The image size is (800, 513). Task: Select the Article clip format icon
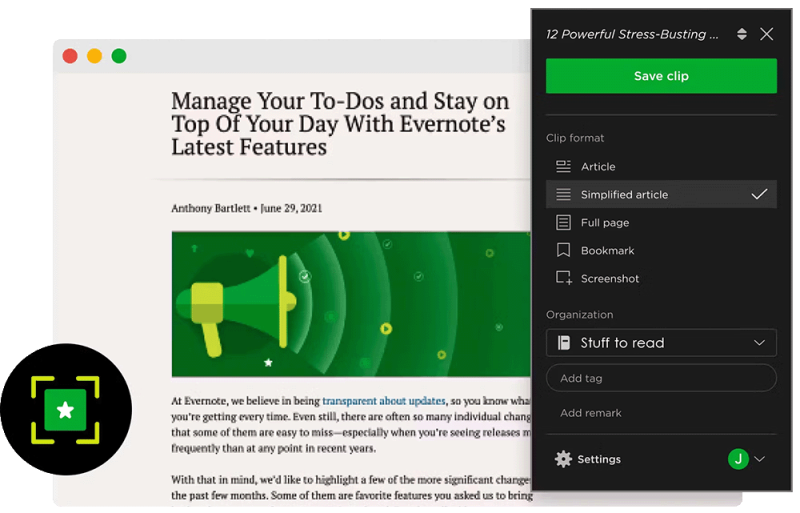[563, 166]
